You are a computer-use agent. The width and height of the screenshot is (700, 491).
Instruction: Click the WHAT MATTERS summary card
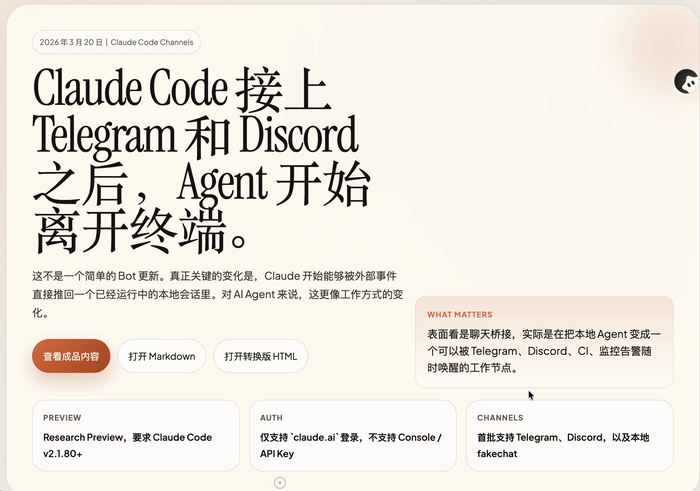pos(544,342)
